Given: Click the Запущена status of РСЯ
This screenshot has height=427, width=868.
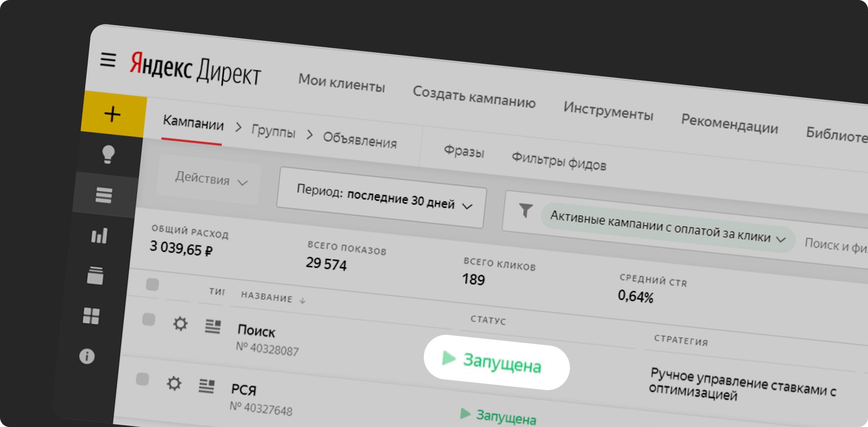Looking at the screenshot, I should click(x=506, y=417).
